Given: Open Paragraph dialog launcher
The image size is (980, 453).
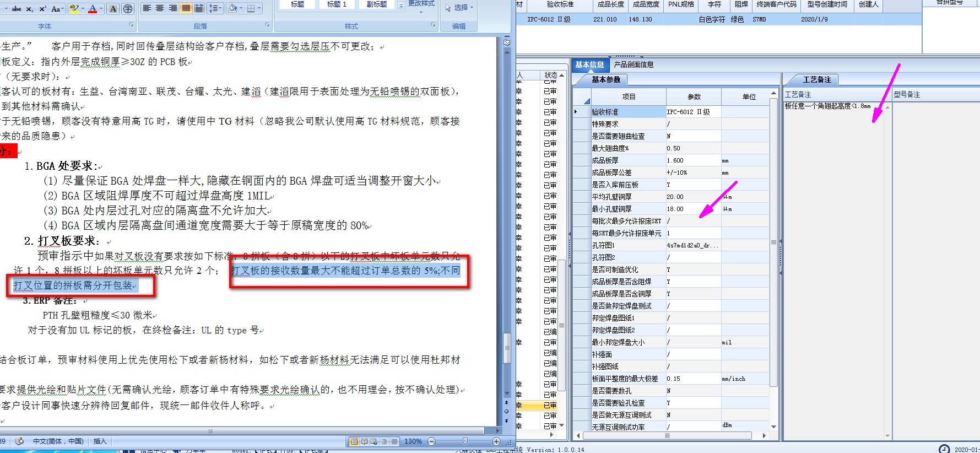Looking at the screenshot, I should [267, 25].
